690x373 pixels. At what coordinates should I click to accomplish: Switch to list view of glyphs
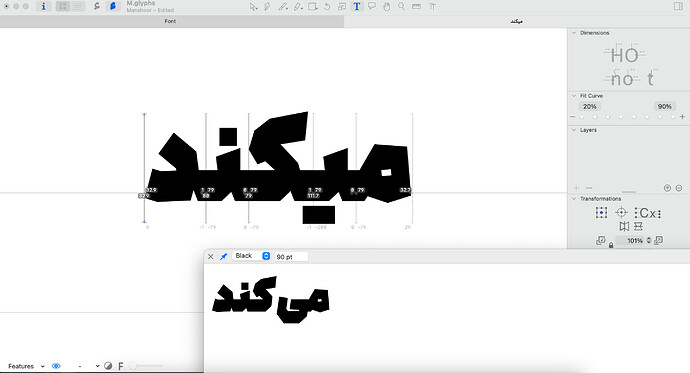(x=78, y=6)
